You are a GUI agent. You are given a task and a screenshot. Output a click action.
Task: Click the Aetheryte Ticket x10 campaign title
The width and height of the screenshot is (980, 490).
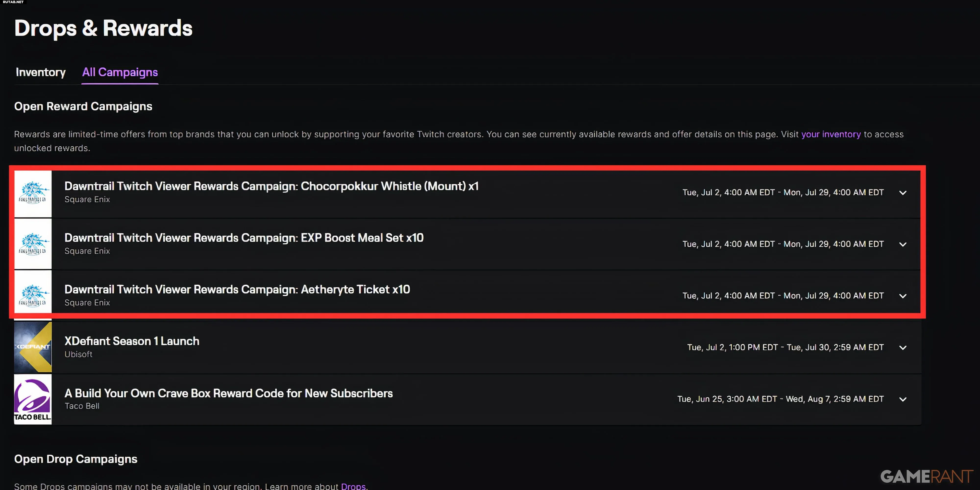click(237, 289)
